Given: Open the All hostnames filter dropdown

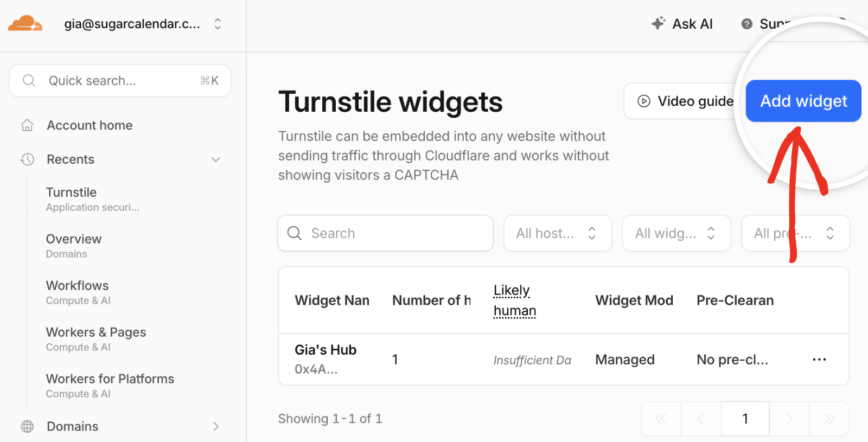Looking at the screenshot, I should tap(558, 233).
